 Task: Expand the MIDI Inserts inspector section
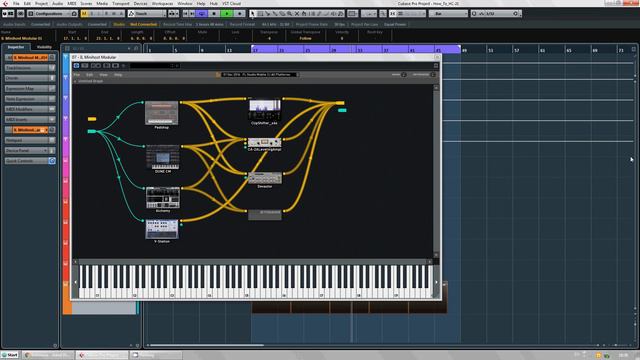pyautogui.click(x=30, y=119)
